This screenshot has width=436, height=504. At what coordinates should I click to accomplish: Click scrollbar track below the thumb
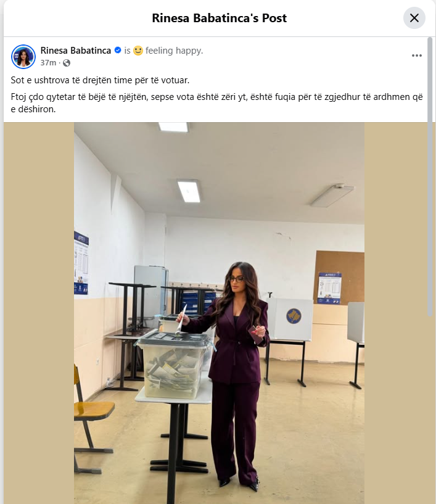(430, 410)
